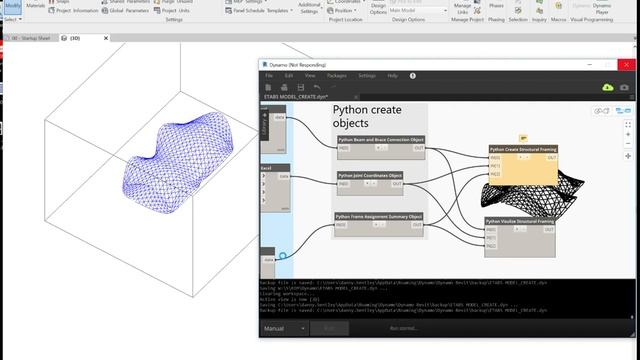Click the Open file icon in Dynamo toolbar
The width and height of the screenshot is (640, 360).
point(284,87)
